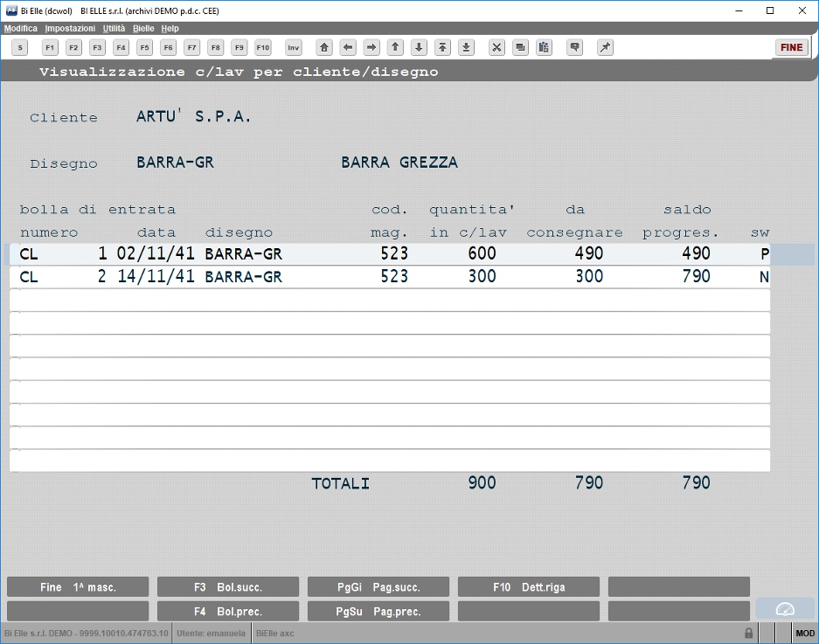
Task: Click the F6 toolbar key
Action: (168, 47)
